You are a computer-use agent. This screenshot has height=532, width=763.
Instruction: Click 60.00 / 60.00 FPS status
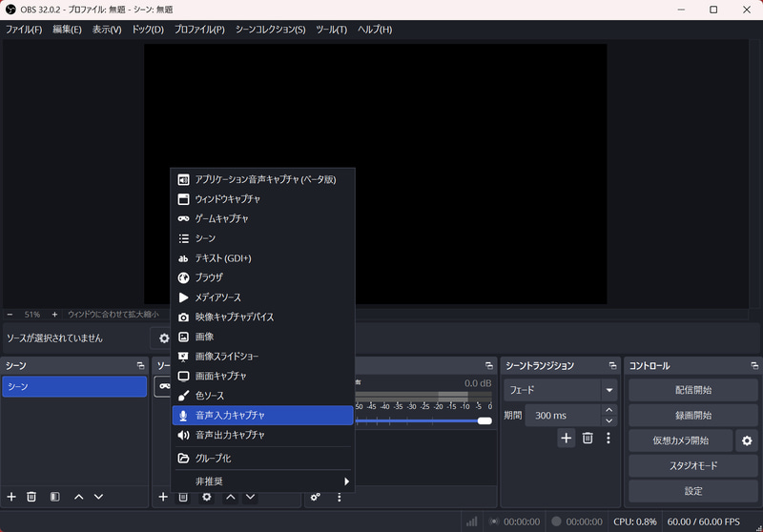(x=704, y=522)
